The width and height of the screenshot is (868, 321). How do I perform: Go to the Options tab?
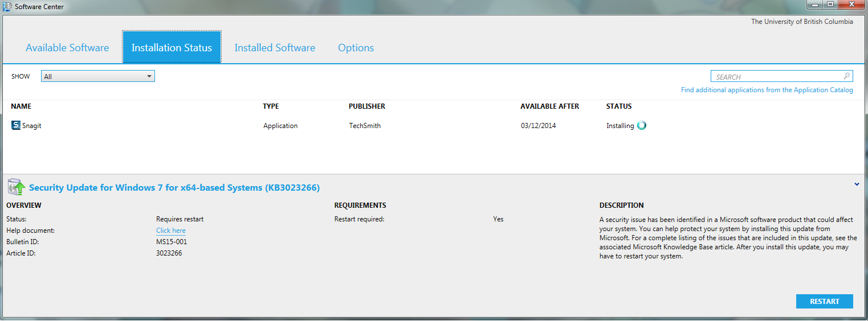[x=356, y=48]
